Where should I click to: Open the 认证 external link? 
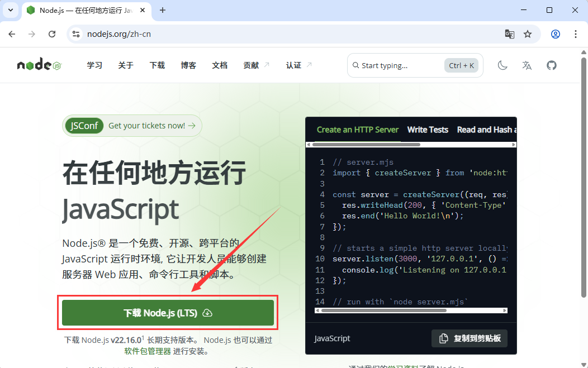(x=299, y=65)
